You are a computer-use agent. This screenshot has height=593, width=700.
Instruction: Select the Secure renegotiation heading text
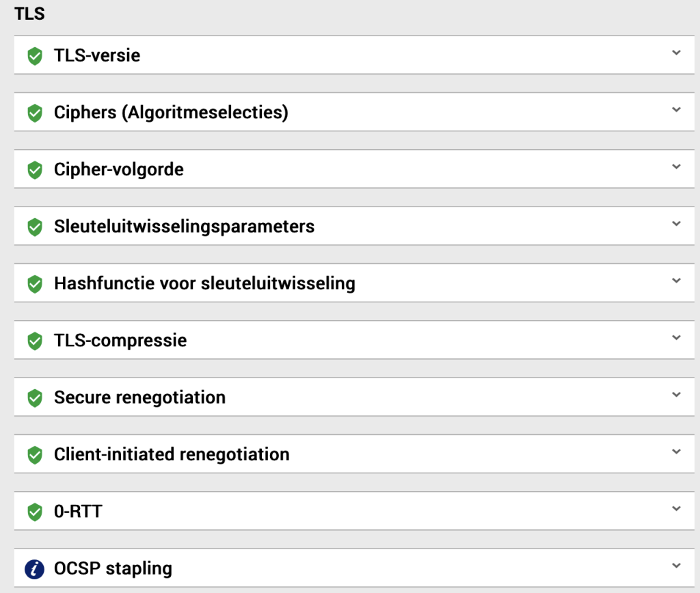click(x=139, y=397)
